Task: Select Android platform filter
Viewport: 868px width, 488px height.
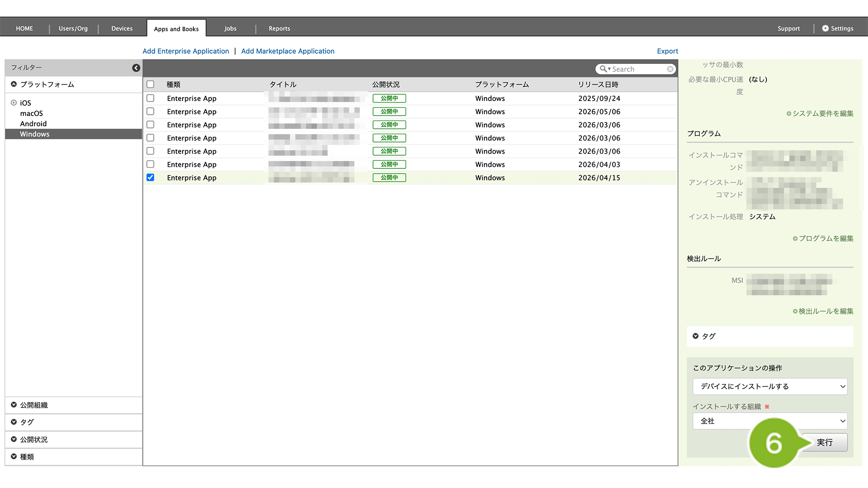Action: 33,123
